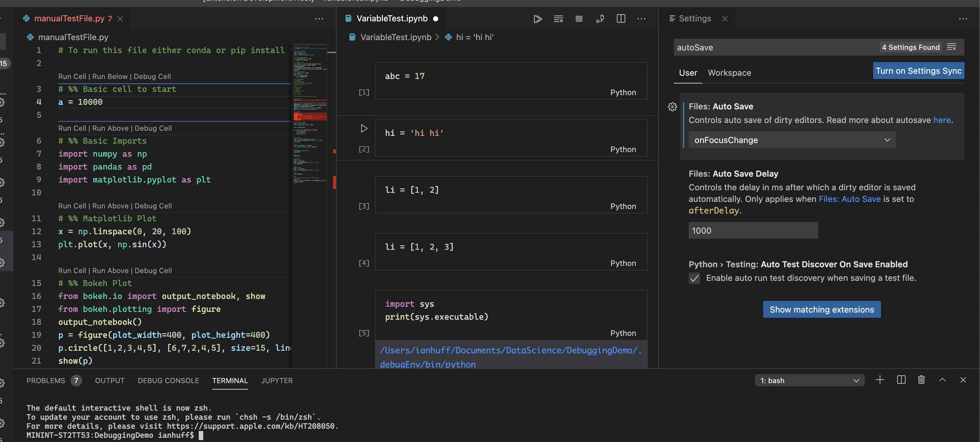This screenshot has width=980, height=442.
Task: Click Turn on Settings Sync button
Action: click(918, 71)
